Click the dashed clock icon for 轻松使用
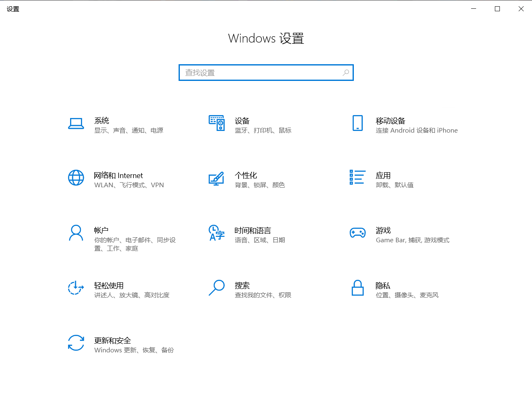Viewport: 532px width, 417px height. [x=76, y=288]
